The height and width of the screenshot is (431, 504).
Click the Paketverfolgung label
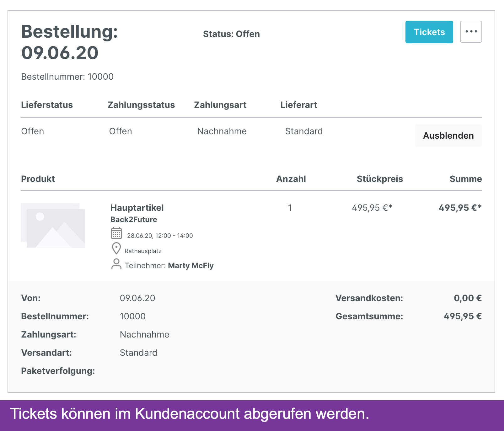pyautogui.click(x=58, y=371)
